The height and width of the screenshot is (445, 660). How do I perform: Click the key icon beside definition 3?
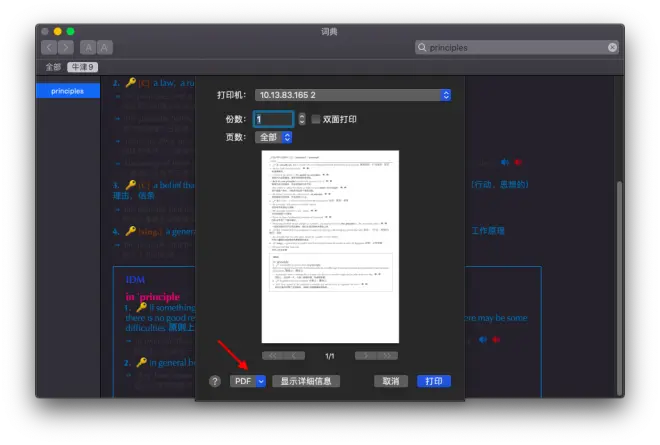(x=131, y=184)
